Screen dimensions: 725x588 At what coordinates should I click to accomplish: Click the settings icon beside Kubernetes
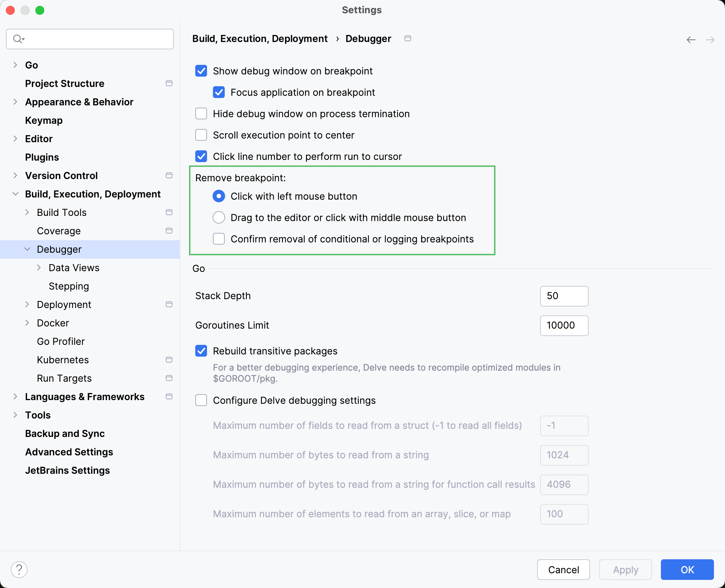169,360
